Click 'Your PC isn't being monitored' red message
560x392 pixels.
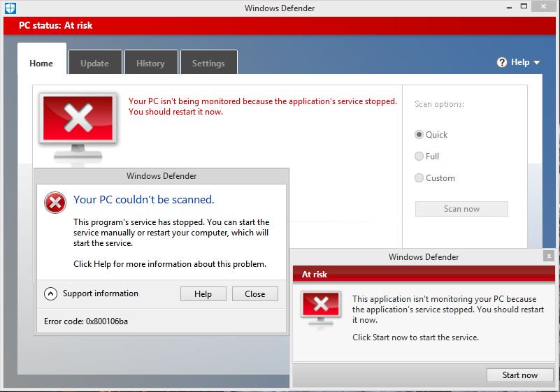coord(262,106)
